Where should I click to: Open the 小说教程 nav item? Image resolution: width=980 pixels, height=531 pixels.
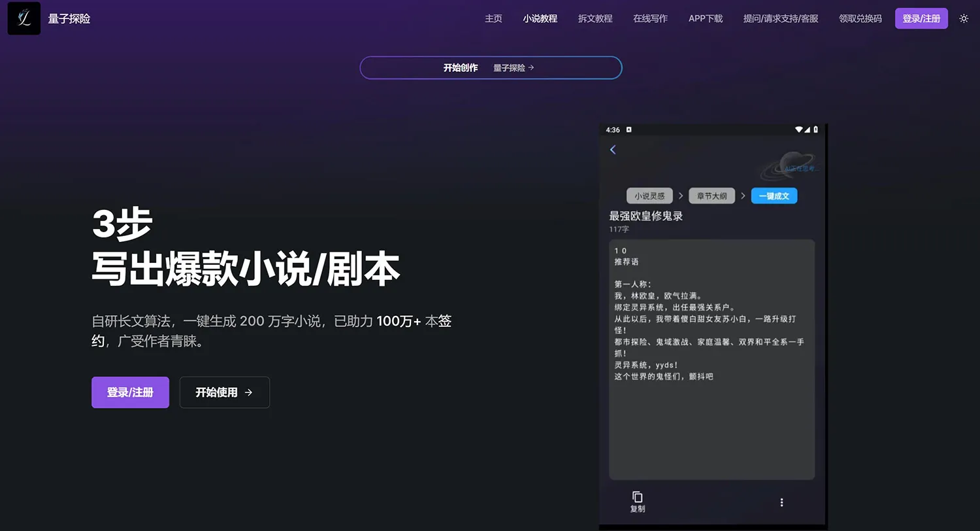(540, 18)
